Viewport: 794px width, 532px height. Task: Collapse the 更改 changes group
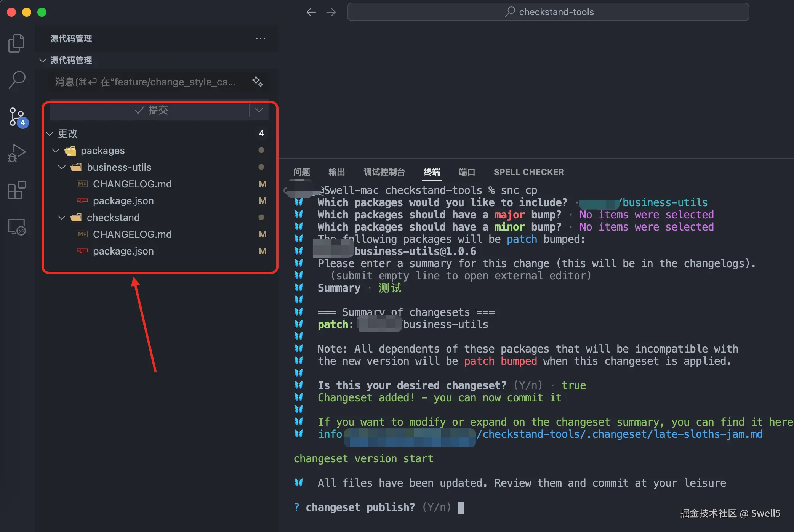click(x=50, y=133)
